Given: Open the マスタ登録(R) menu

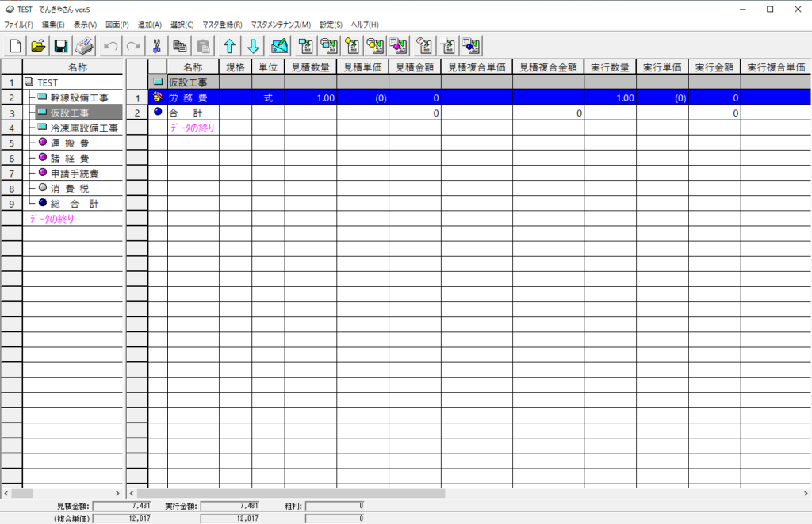Looking at the screenshot, I should pyautogui.click(x=222, y=25).
